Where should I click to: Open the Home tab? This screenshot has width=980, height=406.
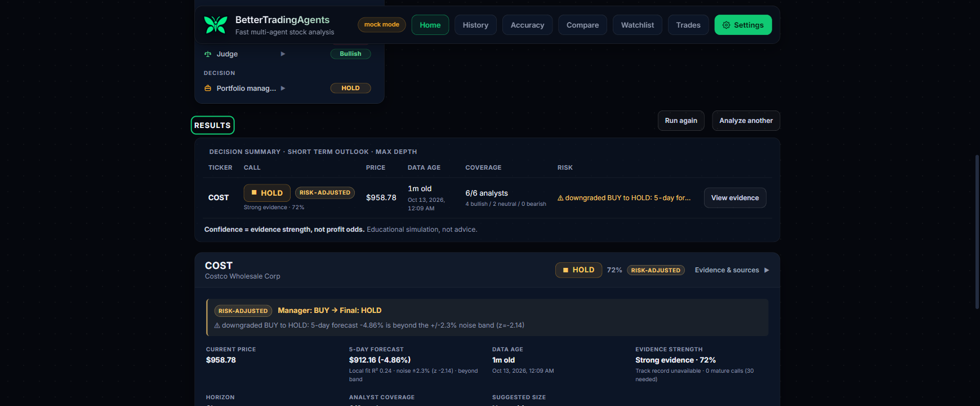click(x=430, y=25)
